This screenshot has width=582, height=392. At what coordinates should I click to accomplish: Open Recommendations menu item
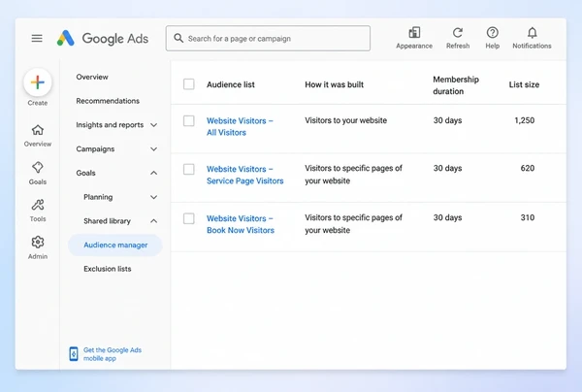(108, 101)
